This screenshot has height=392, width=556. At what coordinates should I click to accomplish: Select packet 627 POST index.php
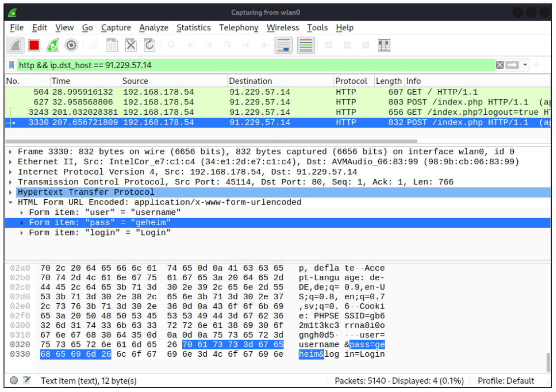[x=147, y=102]
